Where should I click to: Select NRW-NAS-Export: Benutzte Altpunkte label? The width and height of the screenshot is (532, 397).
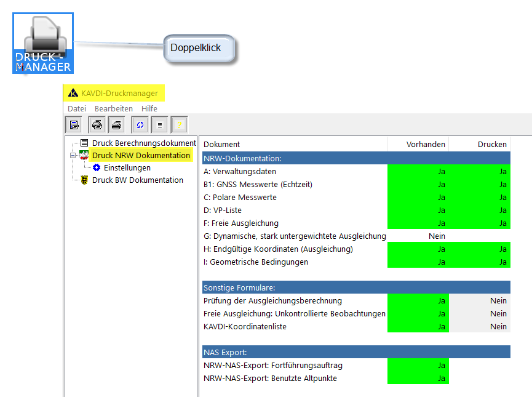click(x=270, y=379)
